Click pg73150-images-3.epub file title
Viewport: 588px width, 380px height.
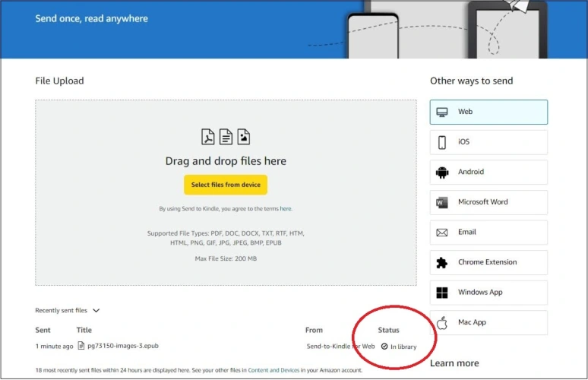coord(122,346)
